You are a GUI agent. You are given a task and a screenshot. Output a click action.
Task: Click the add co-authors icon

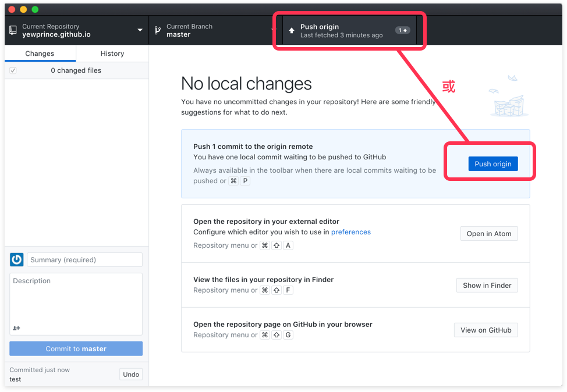16,328
